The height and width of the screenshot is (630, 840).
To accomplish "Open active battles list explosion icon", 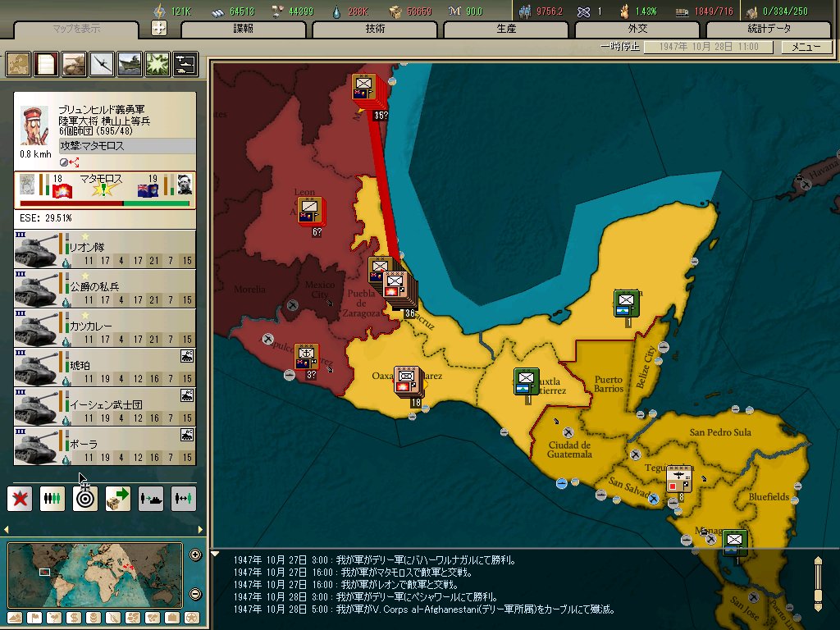I will click(x=157, y=64).
